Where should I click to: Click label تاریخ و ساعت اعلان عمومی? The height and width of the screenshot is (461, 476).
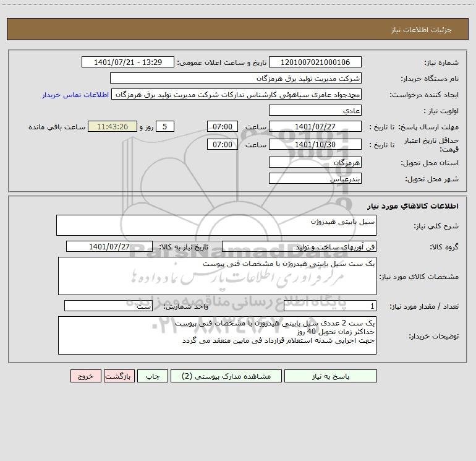point(221,62)
